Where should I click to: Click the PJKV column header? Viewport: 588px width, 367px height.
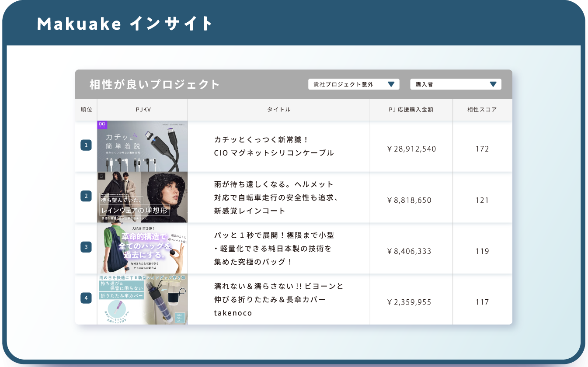[143, 110]
